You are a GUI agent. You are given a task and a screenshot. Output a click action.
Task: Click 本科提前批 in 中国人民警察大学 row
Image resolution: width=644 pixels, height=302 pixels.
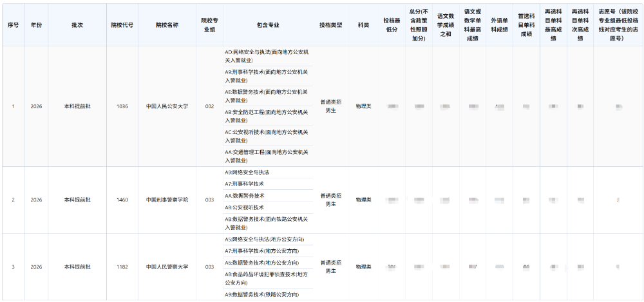coord(77,267)
